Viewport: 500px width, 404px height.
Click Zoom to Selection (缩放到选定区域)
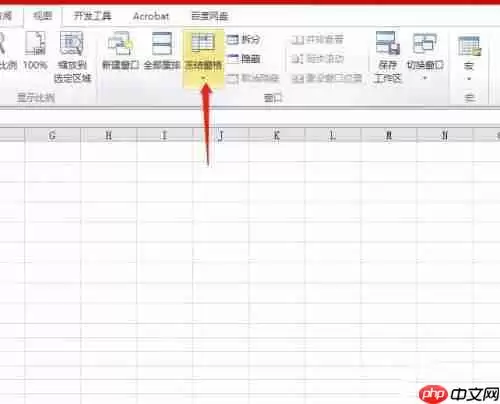tap(72, 57)
